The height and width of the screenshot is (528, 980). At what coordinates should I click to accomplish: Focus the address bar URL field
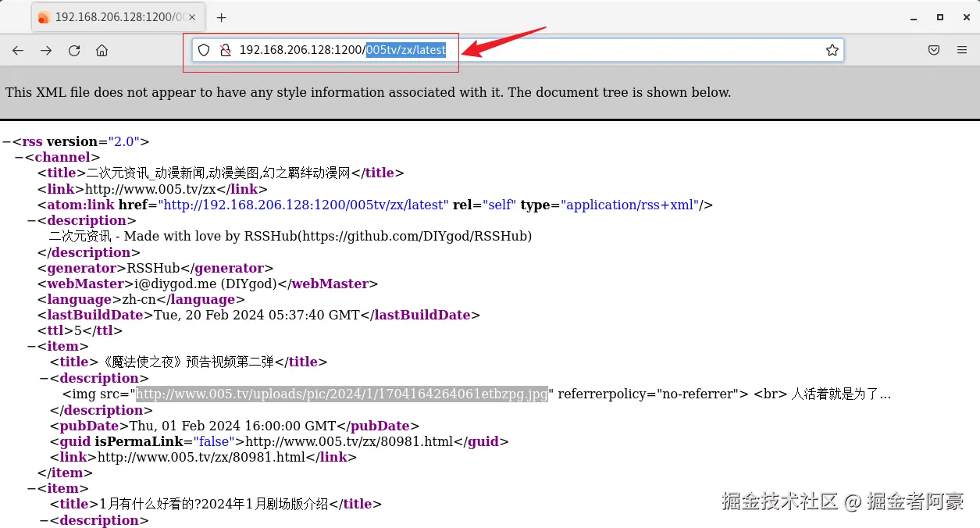(518, 50)
